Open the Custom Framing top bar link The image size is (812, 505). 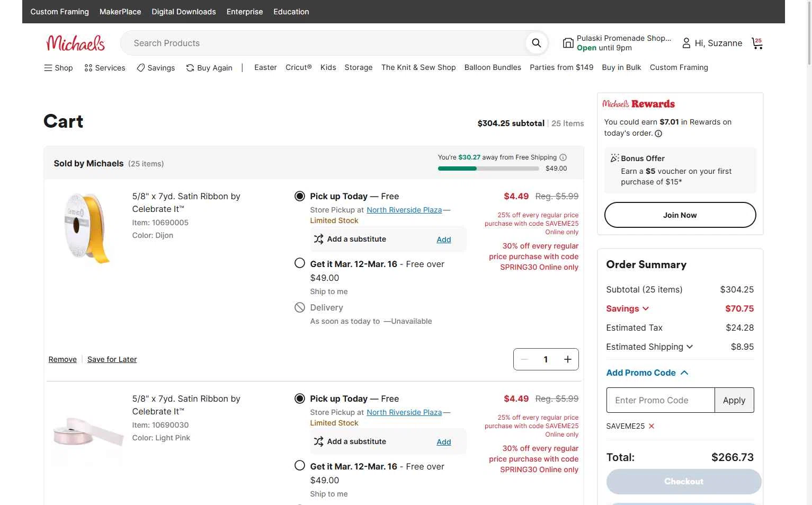pyautogui.click(x=60, y=12)
